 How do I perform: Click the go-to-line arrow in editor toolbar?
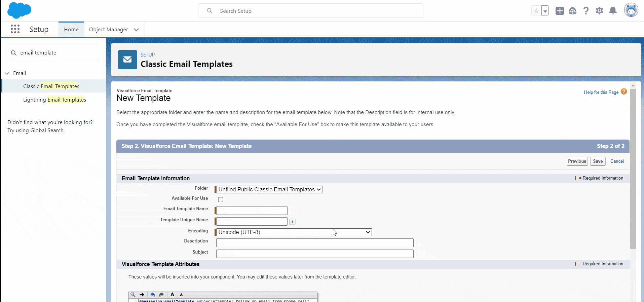tap(142, 295)
